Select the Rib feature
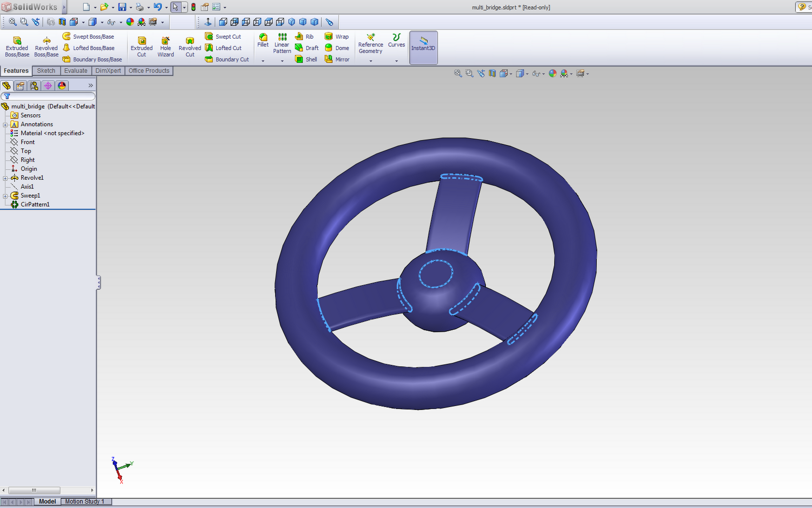This screenshot has width=812, height=508. 304,37
